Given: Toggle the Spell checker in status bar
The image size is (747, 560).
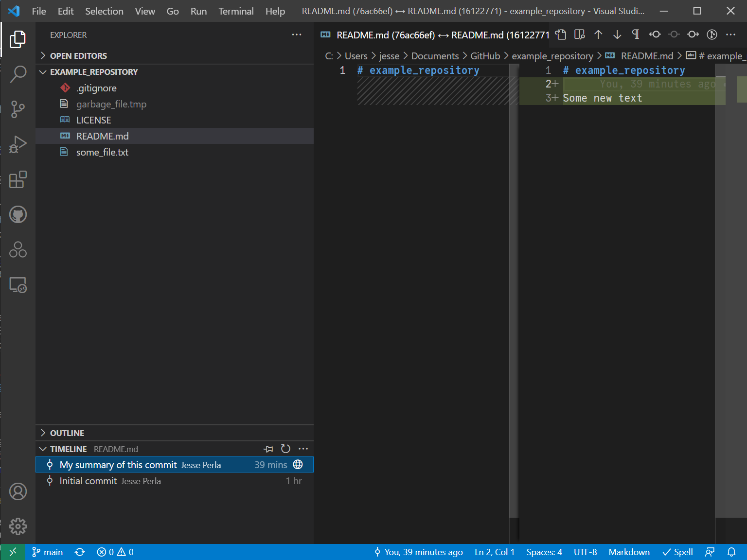Looking at the screenshot, I should 677,552.
